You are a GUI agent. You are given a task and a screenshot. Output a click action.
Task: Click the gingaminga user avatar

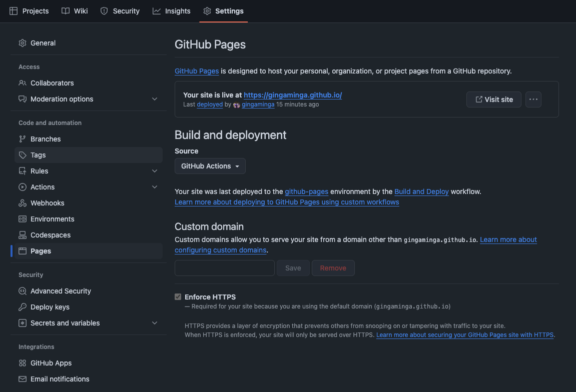point(237,105)
